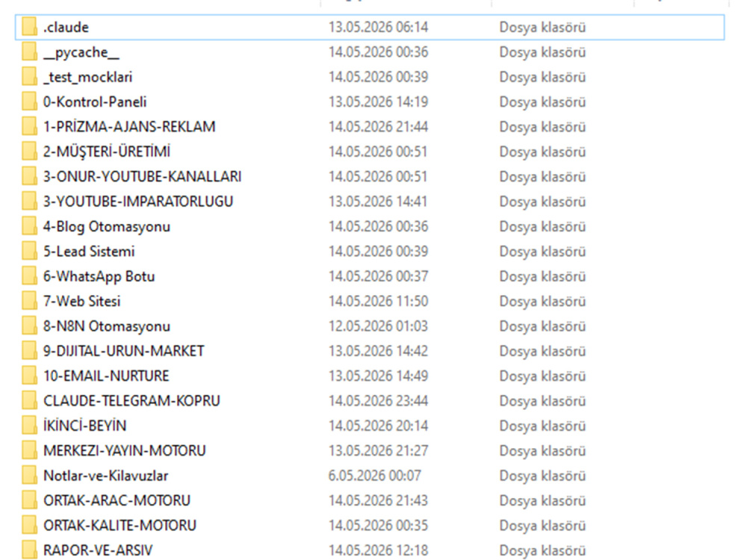Select the folder name 2-MÜŞTERİ-ÜRETİMİ
The image size is (747, 560).
point(107,152)
